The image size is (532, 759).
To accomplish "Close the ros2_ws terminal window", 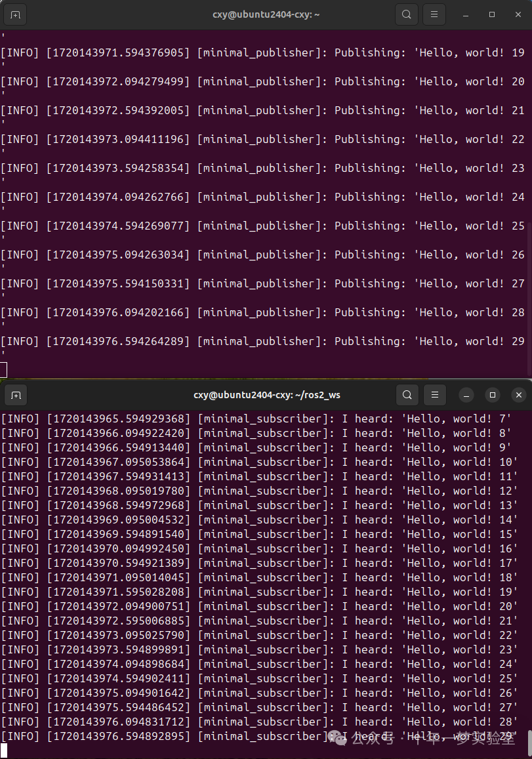I will click(518, 396).
